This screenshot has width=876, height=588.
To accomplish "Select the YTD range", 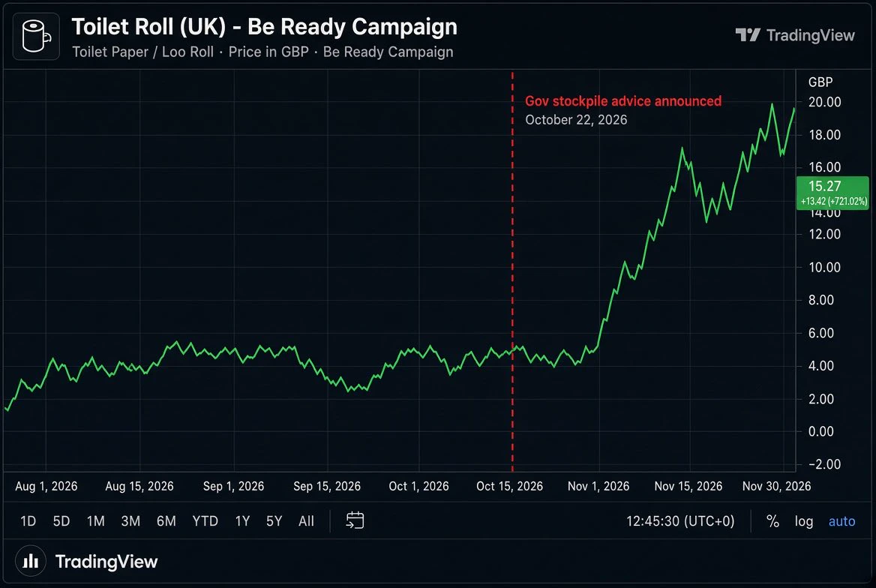I will pos(205,521).
